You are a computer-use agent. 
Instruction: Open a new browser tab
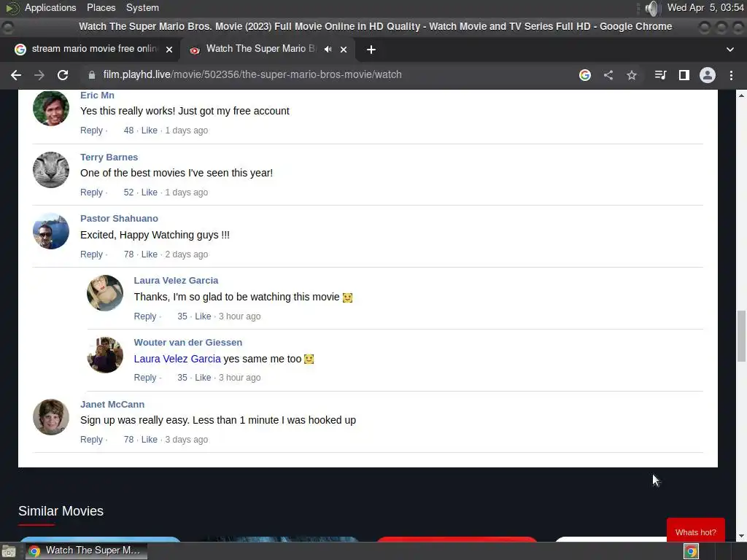(x=371, y=49)
